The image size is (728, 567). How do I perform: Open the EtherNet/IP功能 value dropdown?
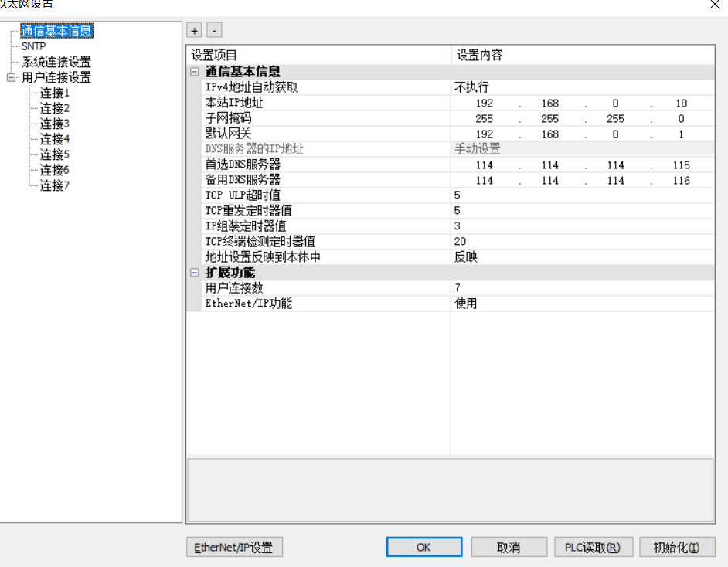click(x=583, y=304)
